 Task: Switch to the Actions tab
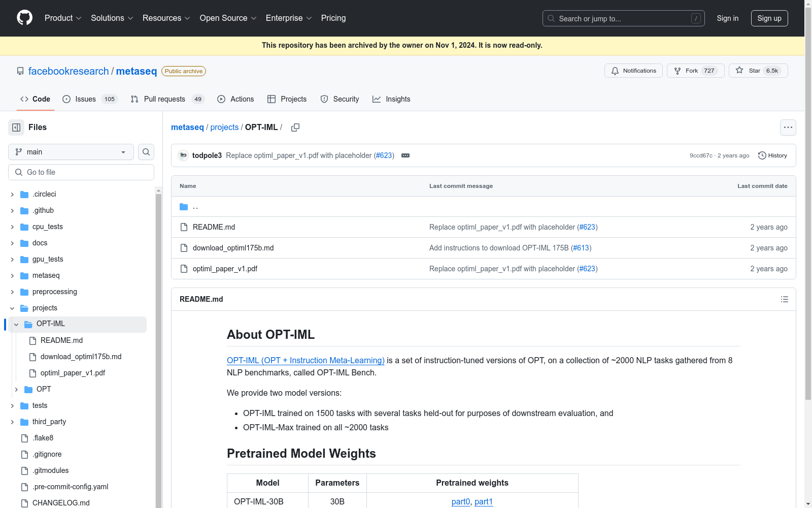(x=235, y=99)
